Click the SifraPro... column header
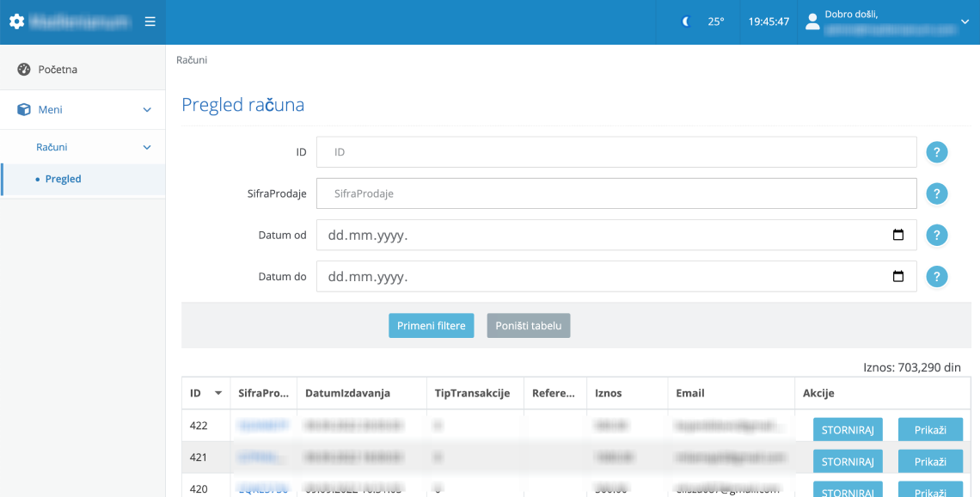Viewport: 980px width, 497px height. tap(264, 393)
